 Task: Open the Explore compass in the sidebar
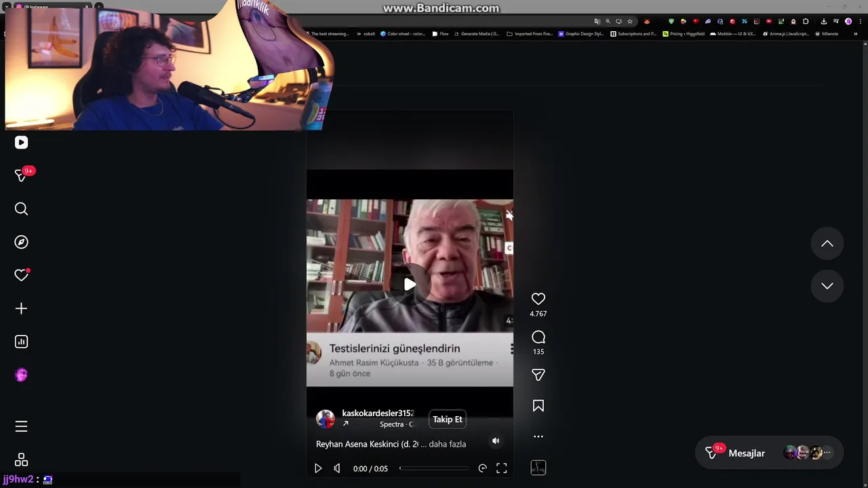tap(21, 242)
